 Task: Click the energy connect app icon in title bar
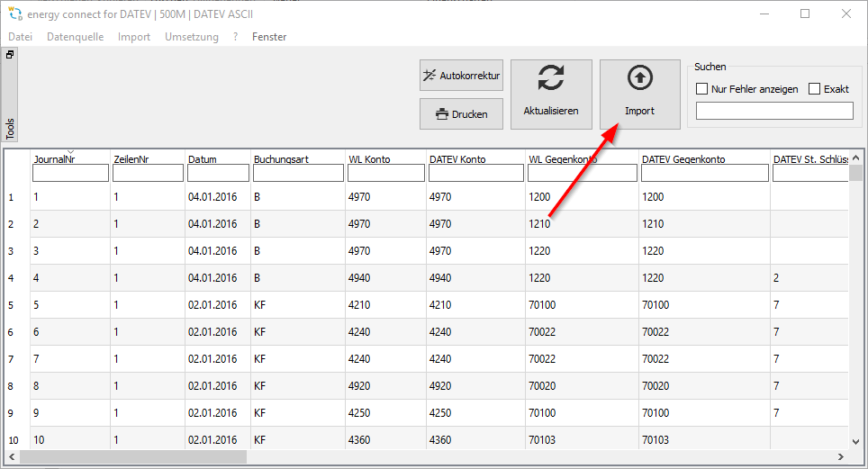click(x=15, y=14)
